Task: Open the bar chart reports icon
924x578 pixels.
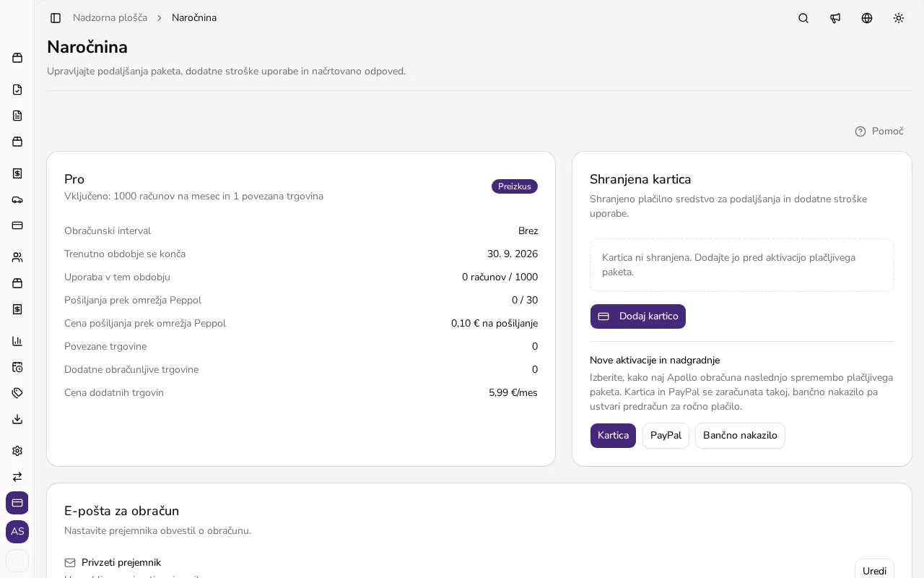Action: (x=17, y=341)
